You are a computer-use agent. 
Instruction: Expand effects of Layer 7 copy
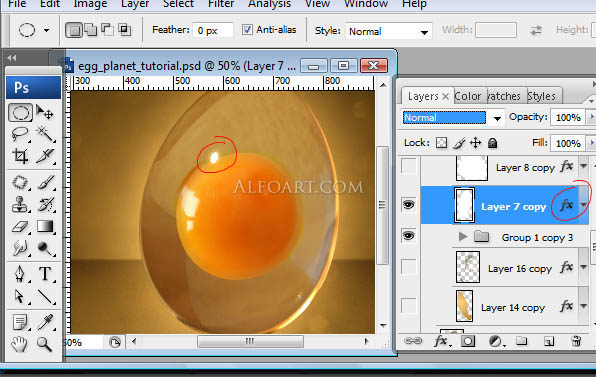pos(583,205)
